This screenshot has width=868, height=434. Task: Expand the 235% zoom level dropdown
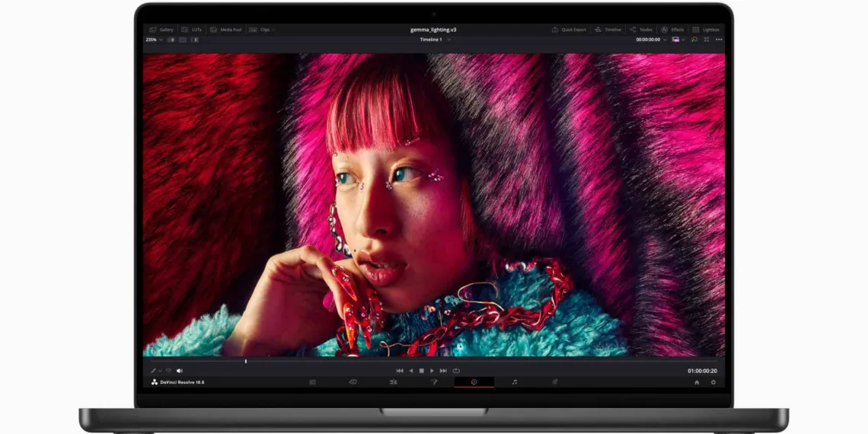[x=154, y=40]
